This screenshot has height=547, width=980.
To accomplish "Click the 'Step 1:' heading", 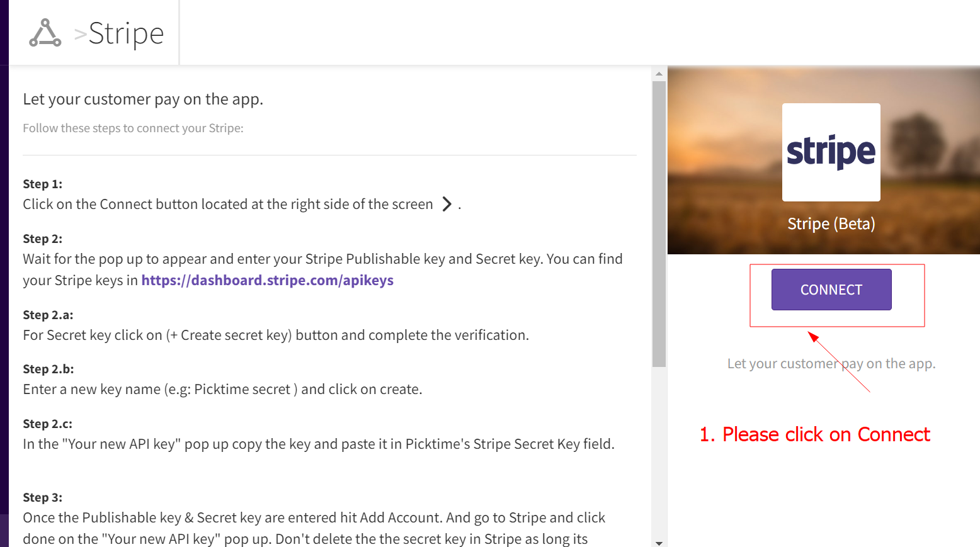I will [43, 184].
